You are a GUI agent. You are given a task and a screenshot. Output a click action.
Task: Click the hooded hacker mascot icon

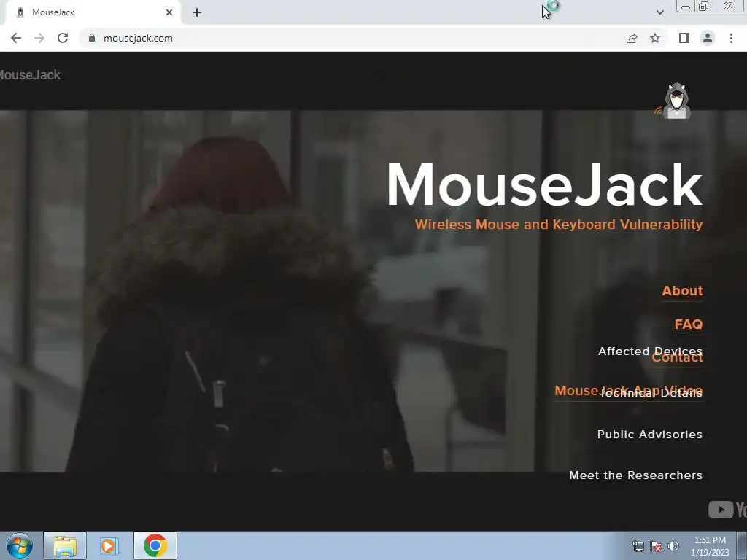(673, 101)
